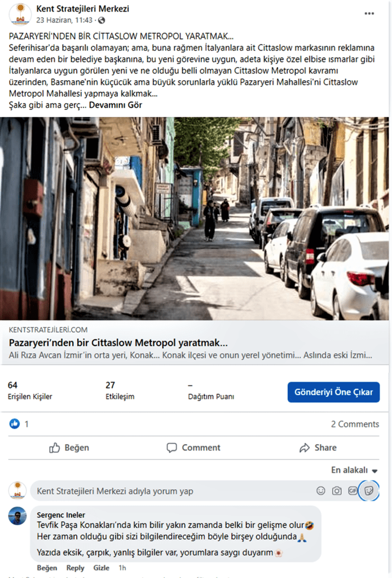This screenshot has height=578, width=392.
Task: Open the three-dot post options menu
Action: [x=369, y=14]
